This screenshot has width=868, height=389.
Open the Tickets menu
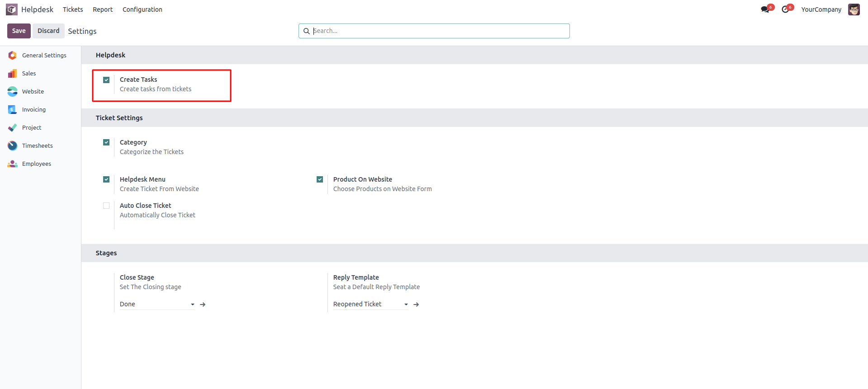73,9
